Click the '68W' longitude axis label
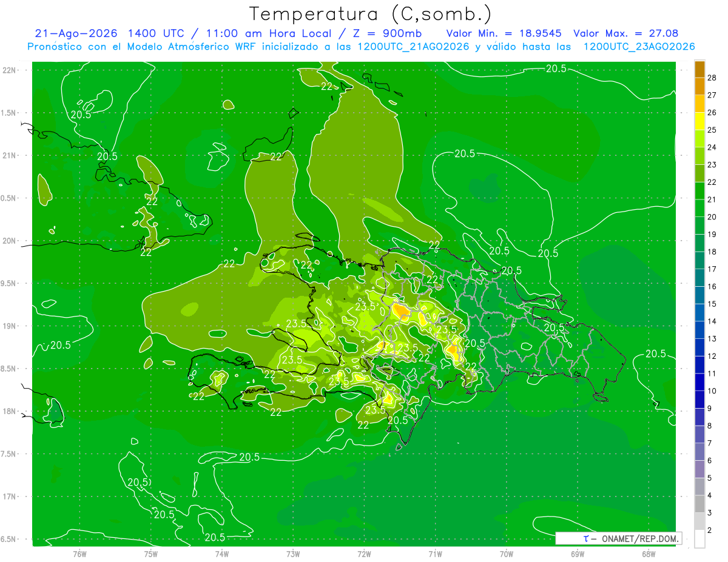The height and width of the screenshot is (562, 728). coord(649,554)
